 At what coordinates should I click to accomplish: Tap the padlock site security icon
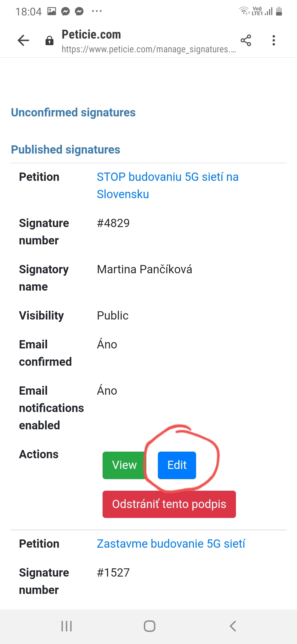[50, 40]
